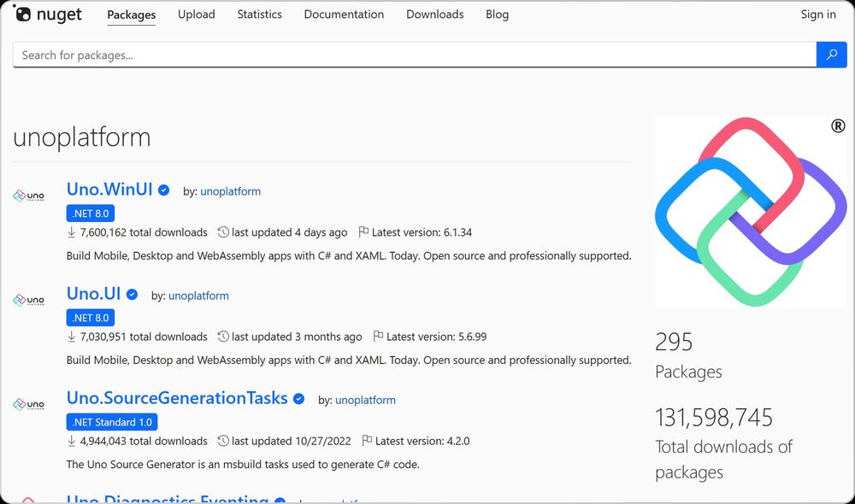Open the Upload tab
The image size is (855, 504).
[197, 15]
